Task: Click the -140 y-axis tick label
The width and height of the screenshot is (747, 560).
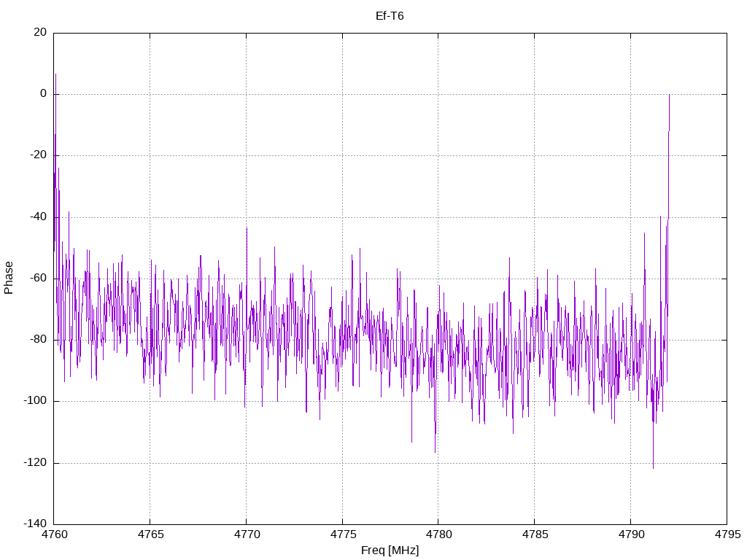Action: pos(34,524)
